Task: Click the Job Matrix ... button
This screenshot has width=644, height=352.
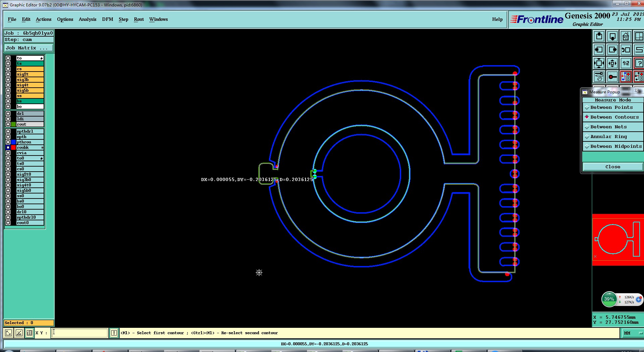Action: coord(29,48)
